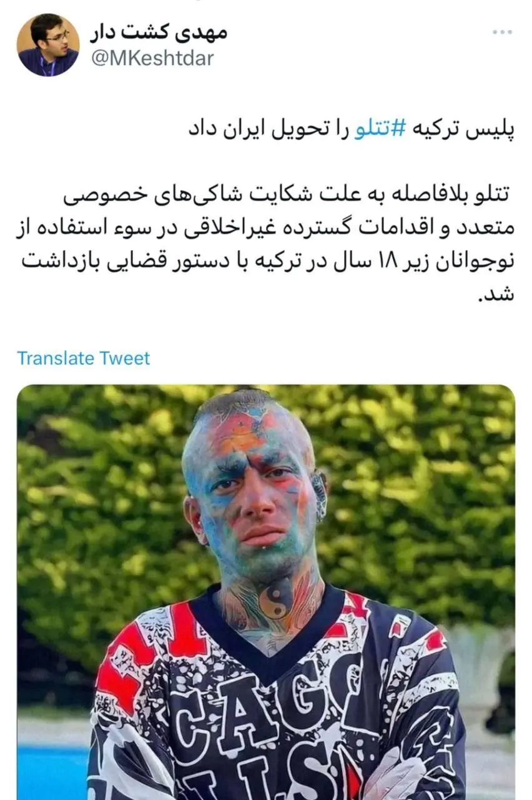Open the @MKeshtdar handle profile

click(153, 58)
